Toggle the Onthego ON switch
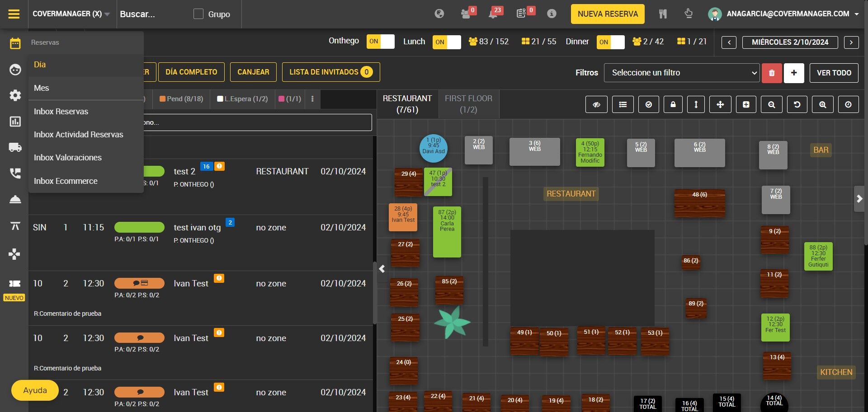This screenshot has width=868, height=412. 380,42
